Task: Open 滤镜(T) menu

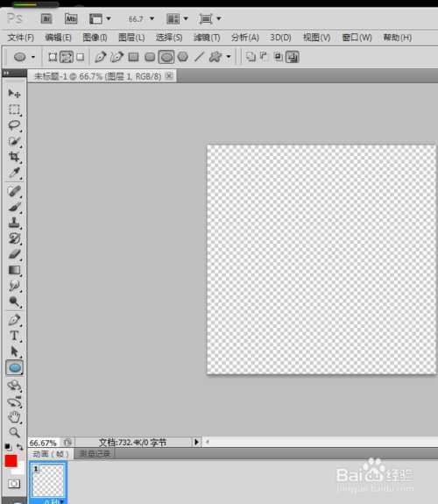Action: coord(207,38)
